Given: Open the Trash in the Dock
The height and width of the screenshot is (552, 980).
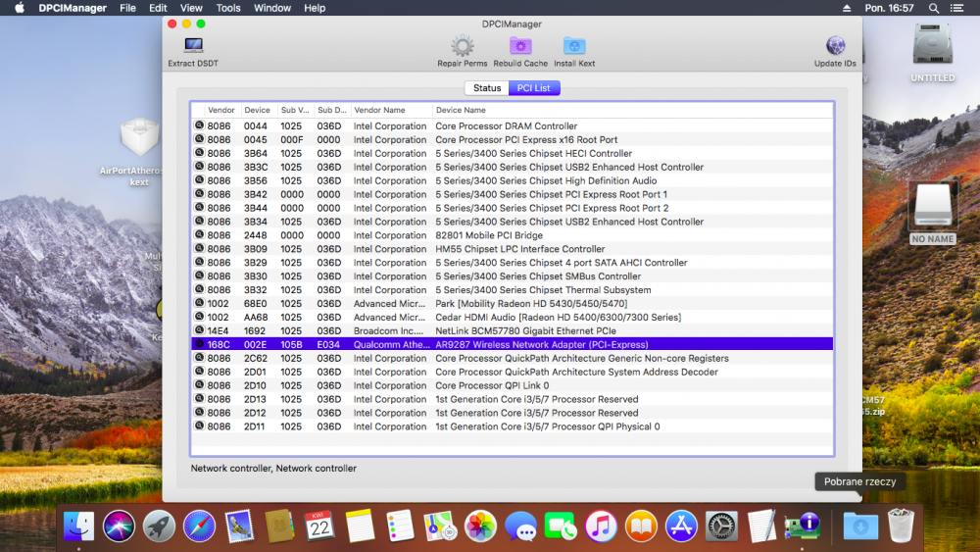Looking at the screenshot, I should 901,527.
